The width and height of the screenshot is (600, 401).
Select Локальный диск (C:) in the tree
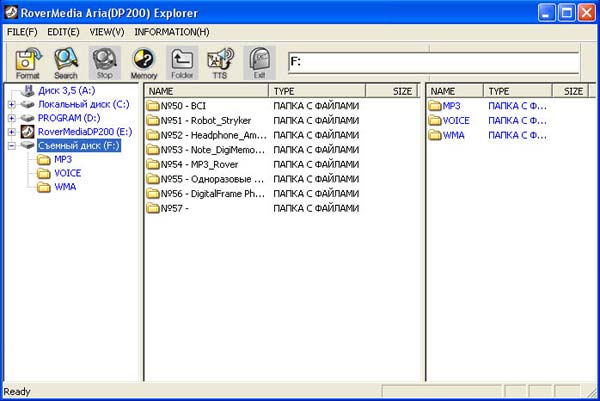(x=83, y=104)
